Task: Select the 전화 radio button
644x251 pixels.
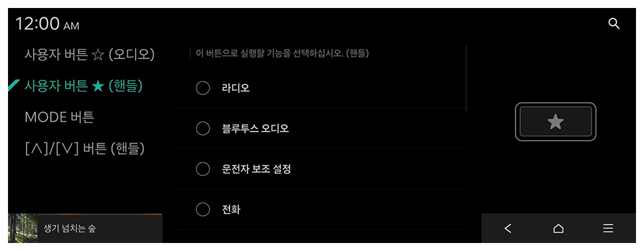Action: click(x=203, y=210)
